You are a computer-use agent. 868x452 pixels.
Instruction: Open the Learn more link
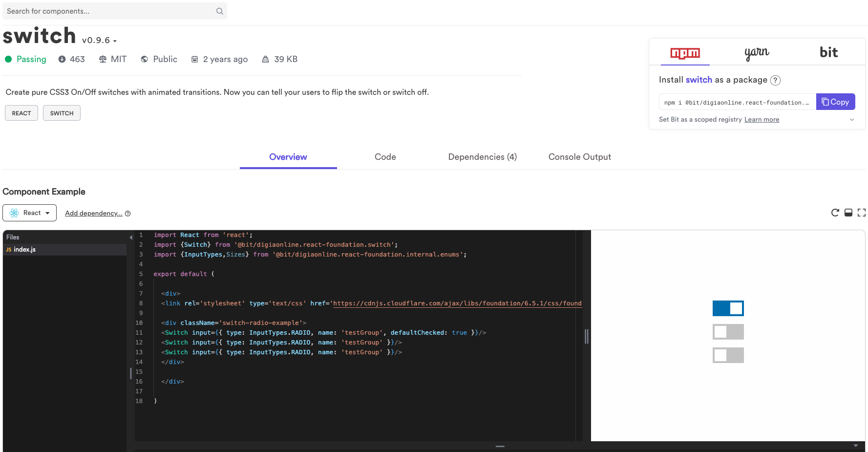pos(762,119)
